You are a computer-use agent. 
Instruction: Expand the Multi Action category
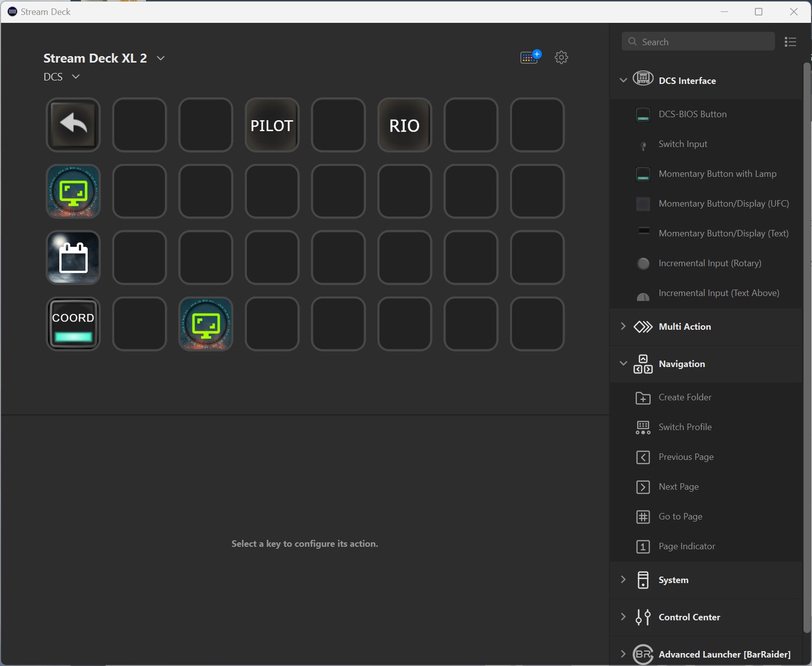point(623,326)
